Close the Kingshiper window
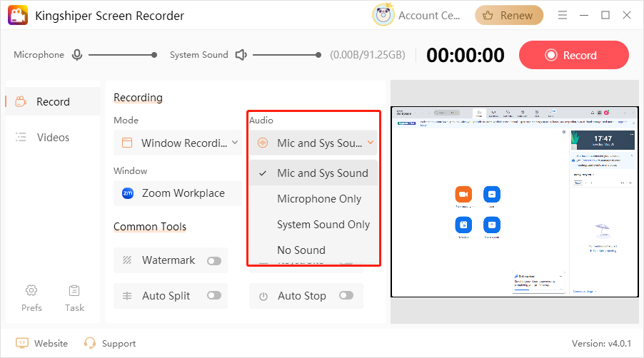Viewport: 644px width, 358px height. click(x=627, y=15)
